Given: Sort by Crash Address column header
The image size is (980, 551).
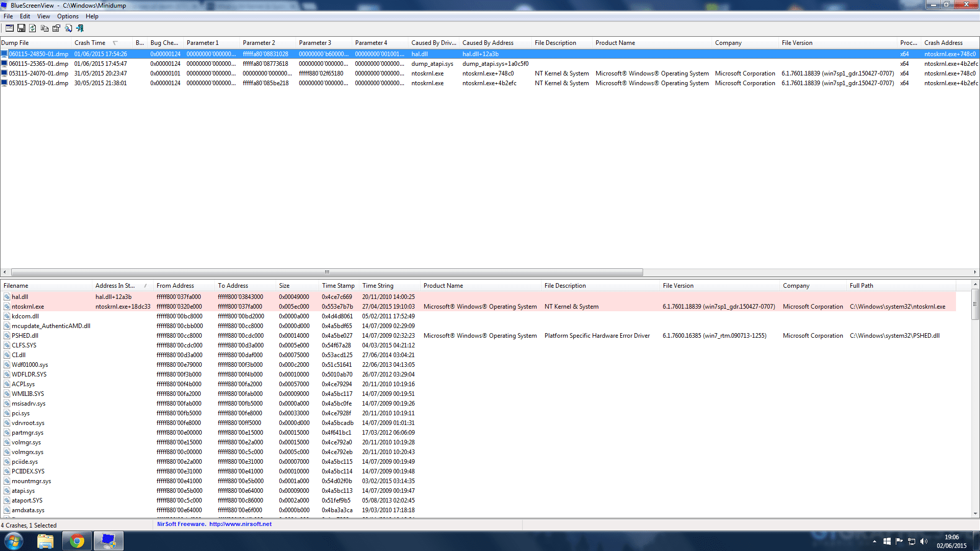Looking at the screenshot, I should point(950,43).
